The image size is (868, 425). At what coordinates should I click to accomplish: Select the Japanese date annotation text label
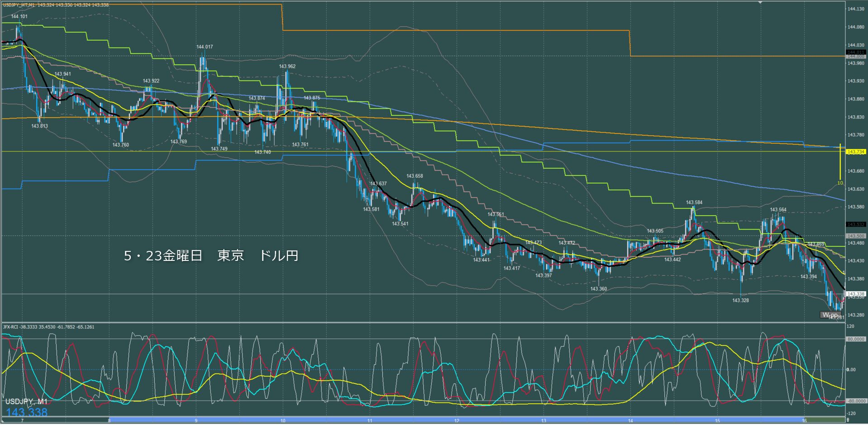211,256
